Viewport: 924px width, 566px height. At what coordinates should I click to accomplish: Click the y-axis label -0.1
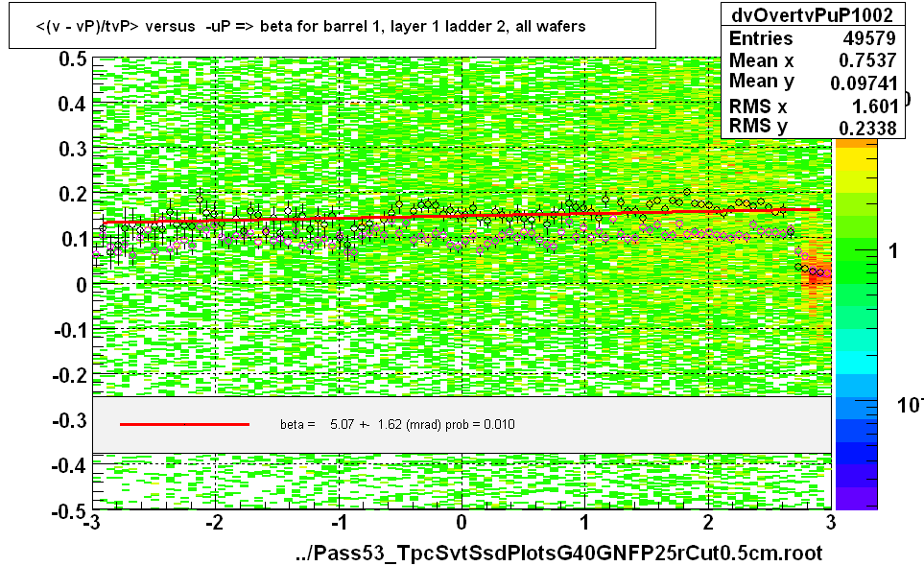point(70,330)
